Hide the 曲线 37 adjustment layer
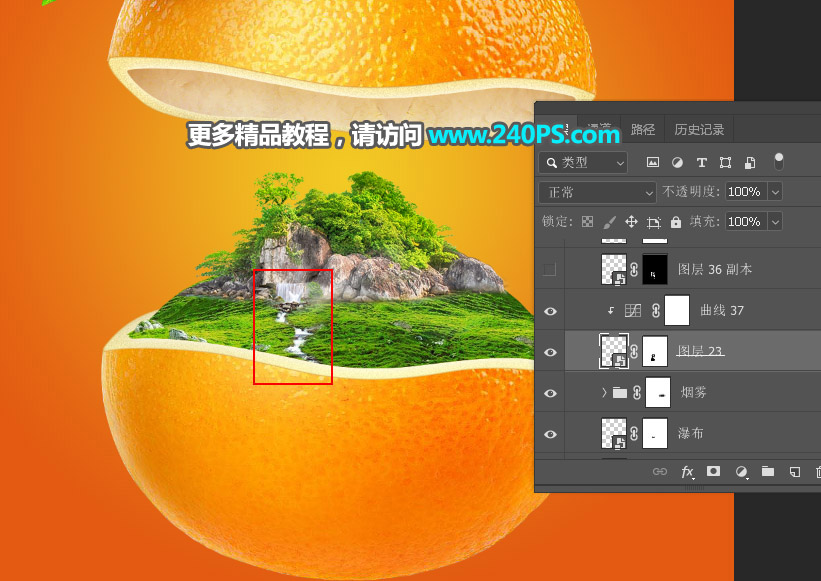The width and height of the screenshot is (821, 581). (550, 311)
